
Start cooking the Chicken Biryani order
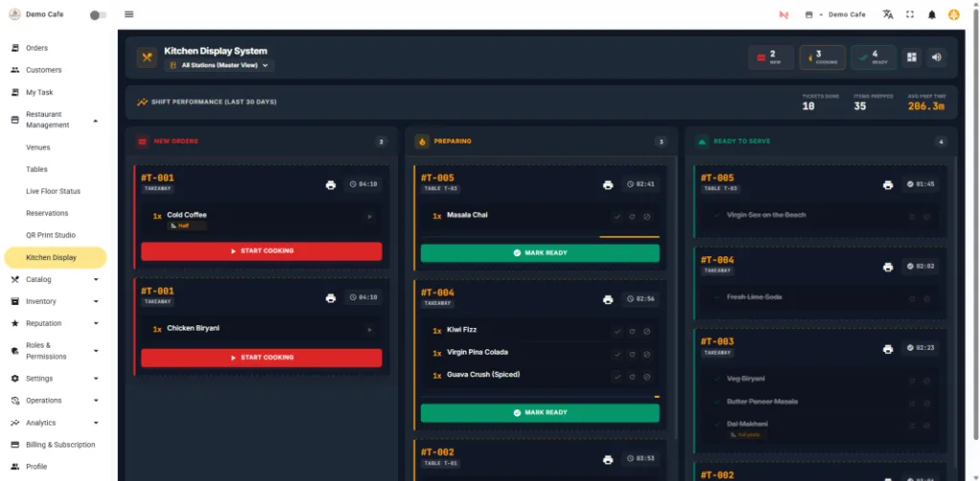tap(261, 358)
